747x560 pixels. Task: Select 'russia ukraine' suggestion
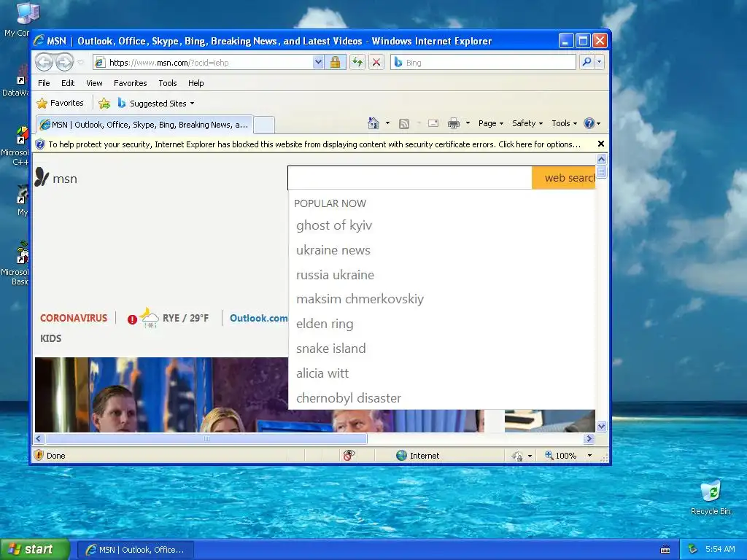(x=335, y=275)
